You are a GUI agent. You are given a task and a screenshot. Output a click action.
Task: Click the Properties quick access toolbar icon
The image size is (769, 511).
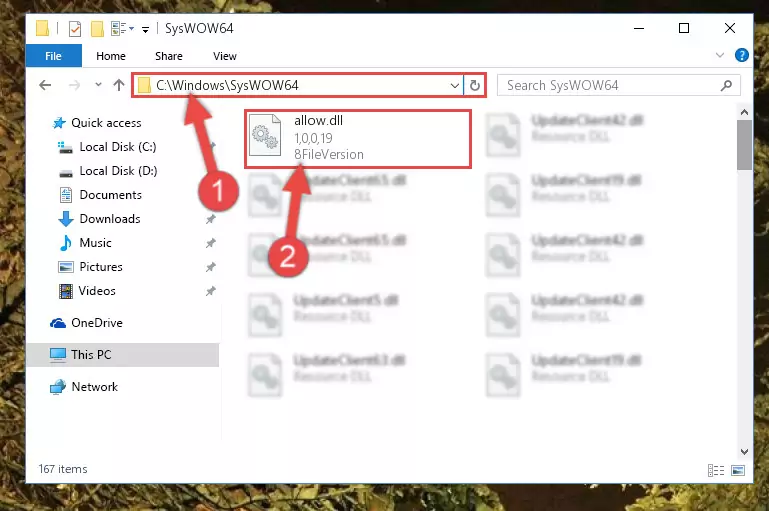(75, 29)
